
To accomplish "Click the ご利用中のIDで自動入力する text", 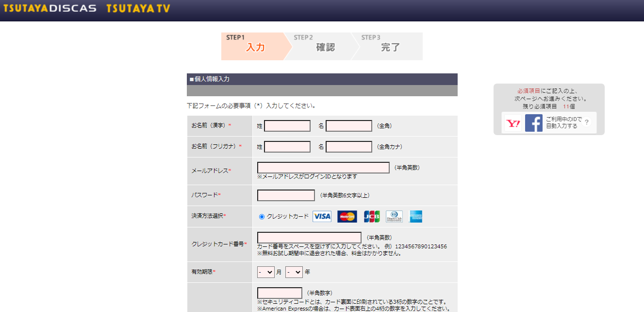I will coord(563,122).
